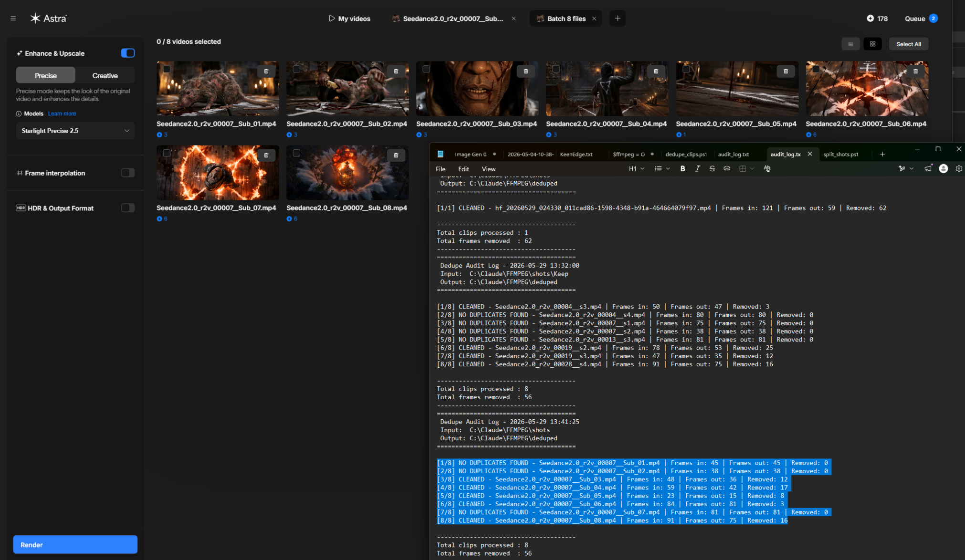Click the Models info icon
This screenshot has width=965, height=560.
click(19, 114)
